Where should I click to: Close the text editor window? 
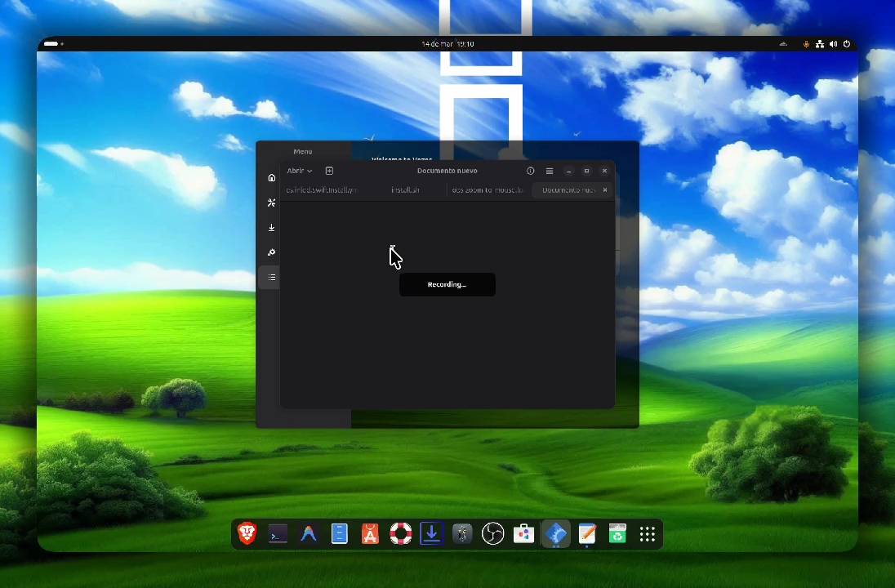(604, 171)
